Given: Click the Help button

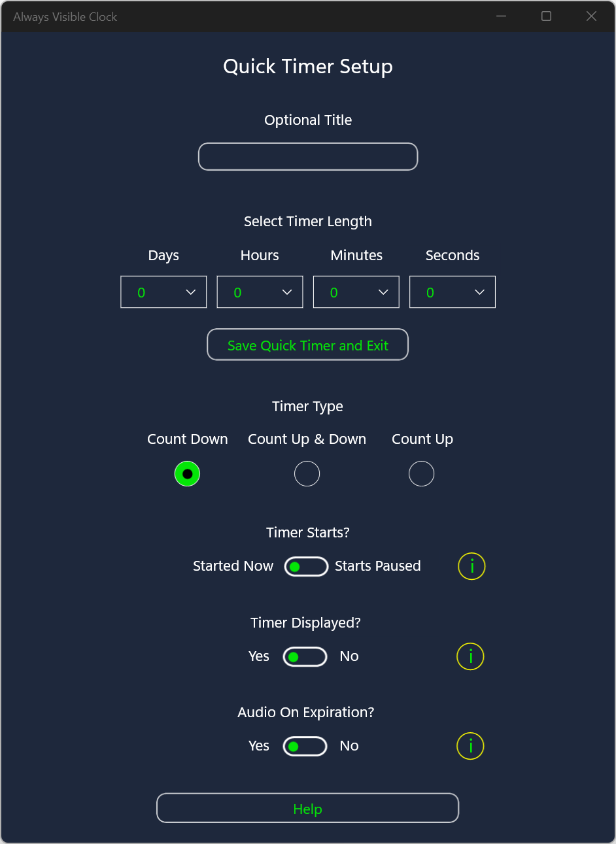Looking at the screenshot, I should coord(307,809).
